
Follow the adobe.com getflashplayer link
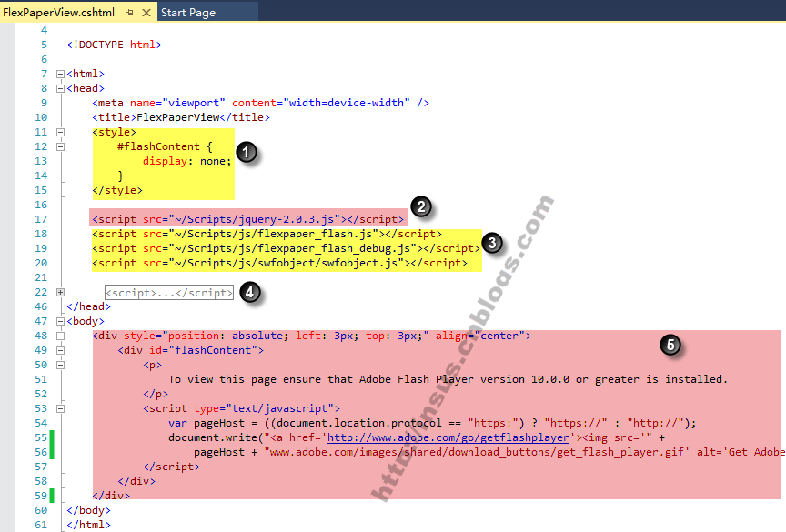coord(448,437)
